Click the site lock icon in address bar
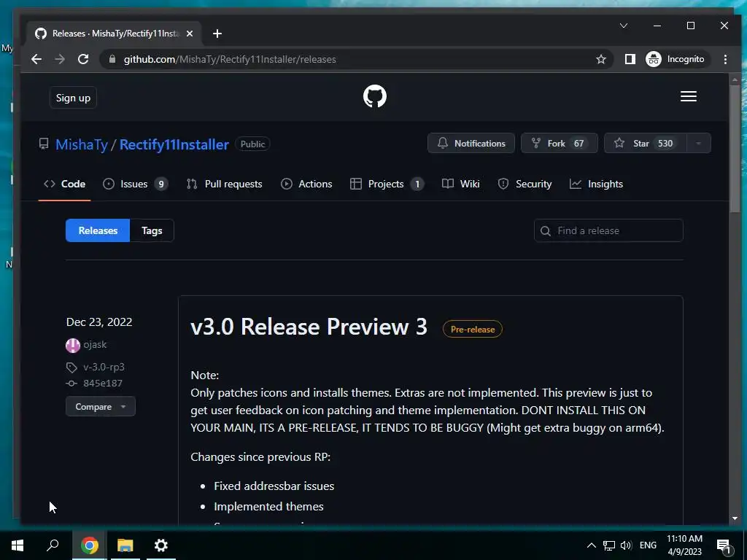The height and width of the screenshot is (560, 747). tap(112, 59)
